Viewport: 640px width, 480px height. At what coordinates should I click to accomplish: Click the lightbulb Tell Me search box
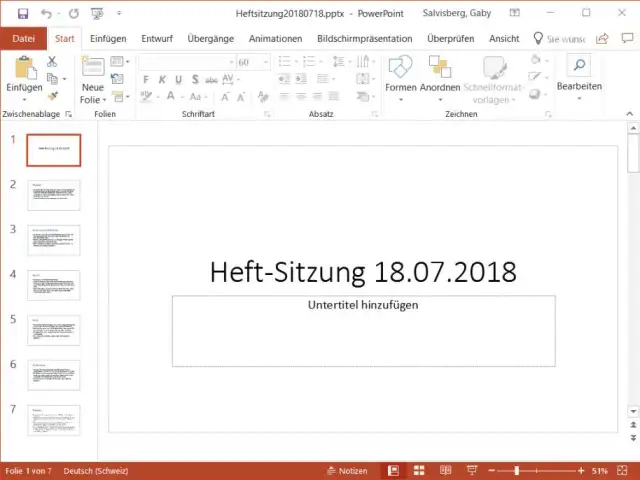tap(560, 39)
